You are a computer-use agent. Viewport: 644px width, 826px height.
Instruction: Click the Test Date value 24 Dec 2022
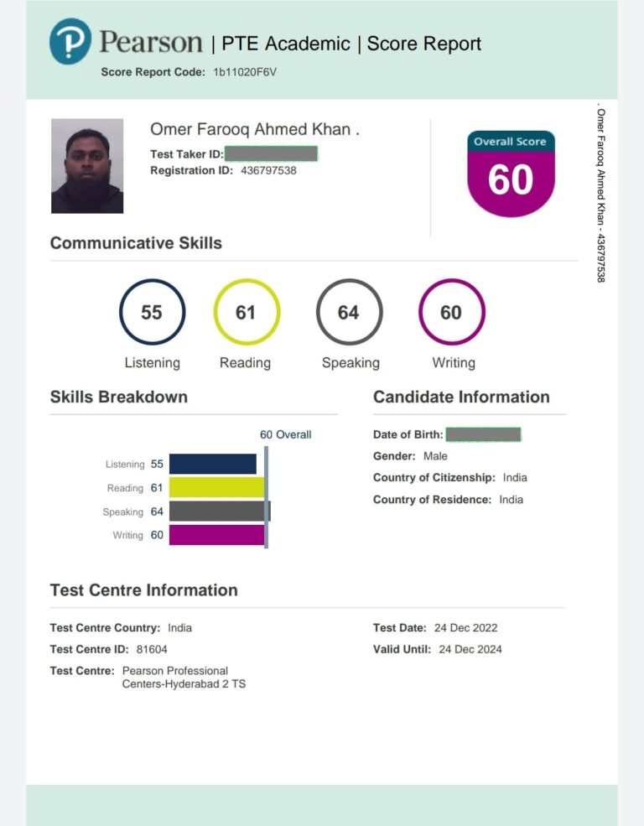(x=465, y=627)
